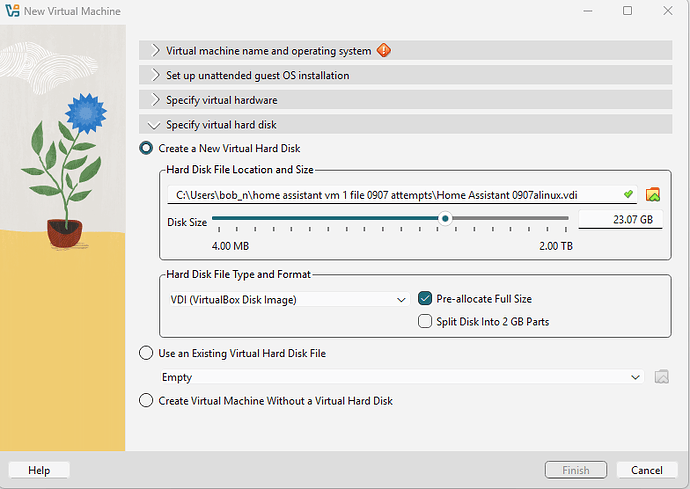This screenshot has width=690, height=489.
Task: Enable Split Disk Into 2 GB Parts
Action: [425, 321]
